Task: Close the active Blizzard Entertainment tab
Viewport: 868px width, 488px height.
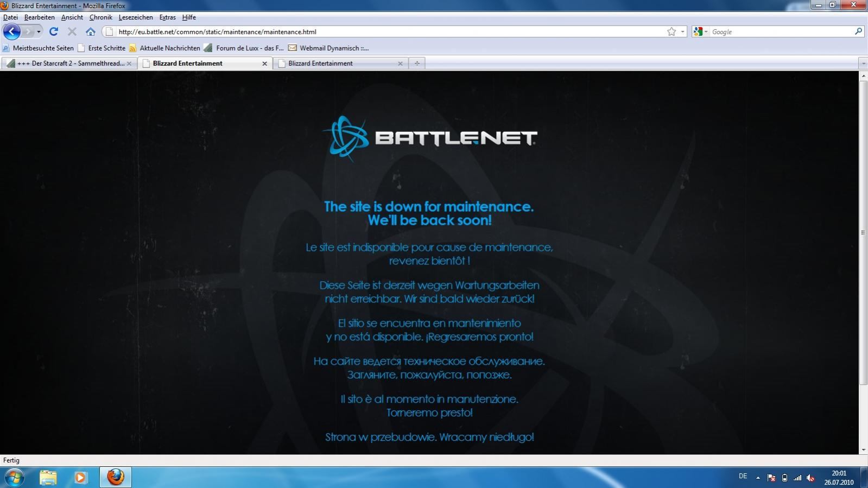Action: 264,64
